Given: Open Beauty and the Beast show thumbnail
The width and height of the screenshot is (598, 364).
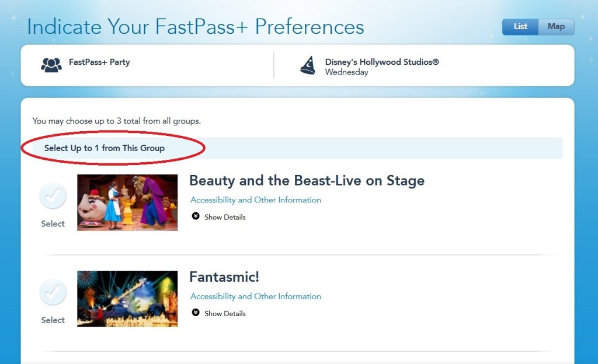Looking at the screenshot, I should point(127,202).
